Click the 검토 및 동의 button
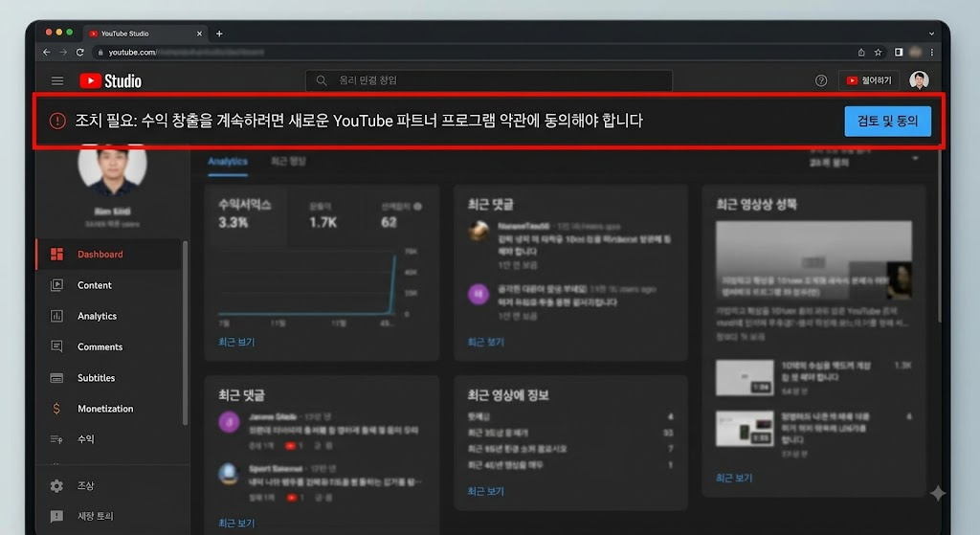The height and width of the screenshot is (535, 980). point(887,122)
